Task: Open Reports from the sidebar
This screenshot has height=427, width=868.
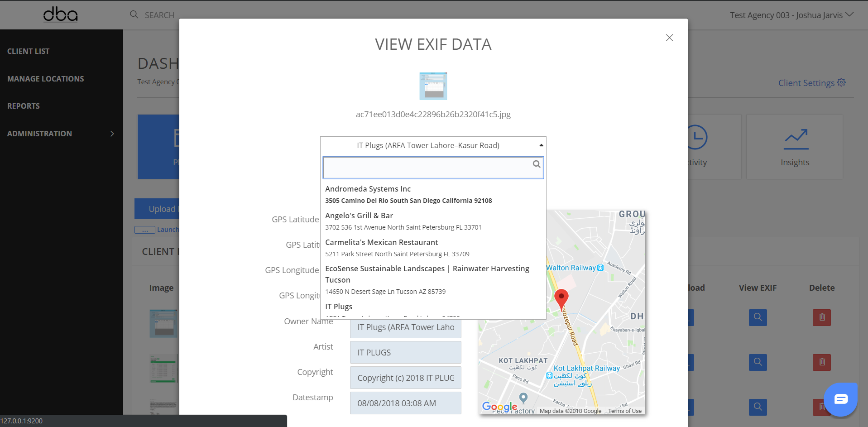Action: 24,106
